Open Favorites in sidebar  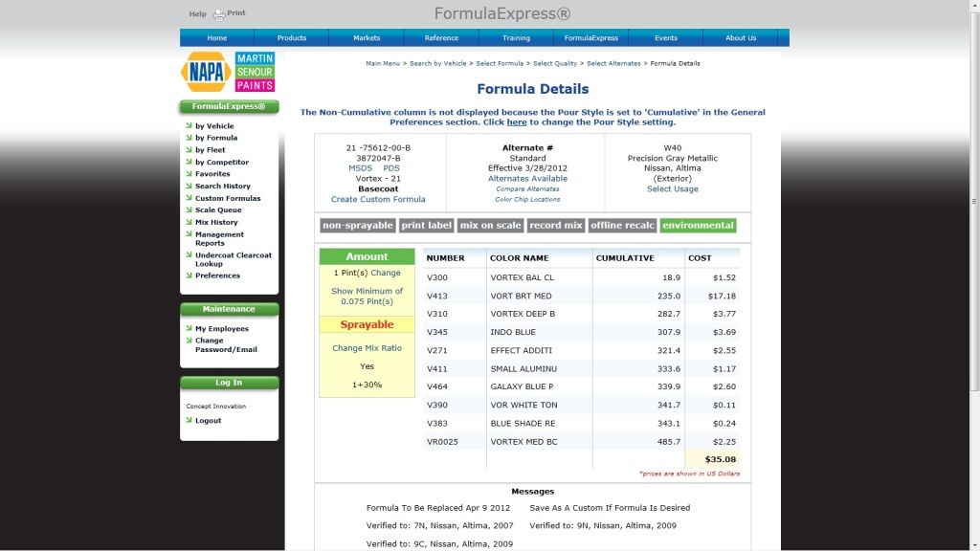point(212,174)
